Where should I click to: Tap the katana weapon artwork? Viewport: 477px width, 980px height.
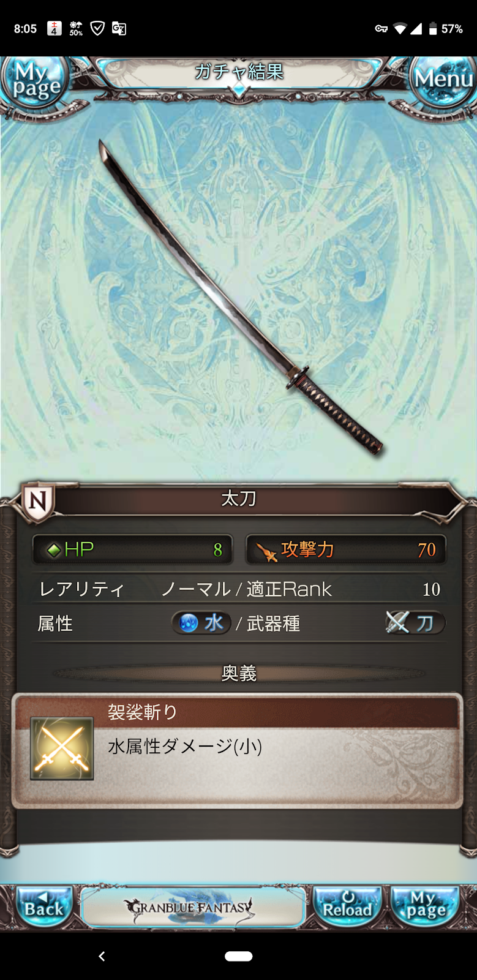[x=241, y=297]
